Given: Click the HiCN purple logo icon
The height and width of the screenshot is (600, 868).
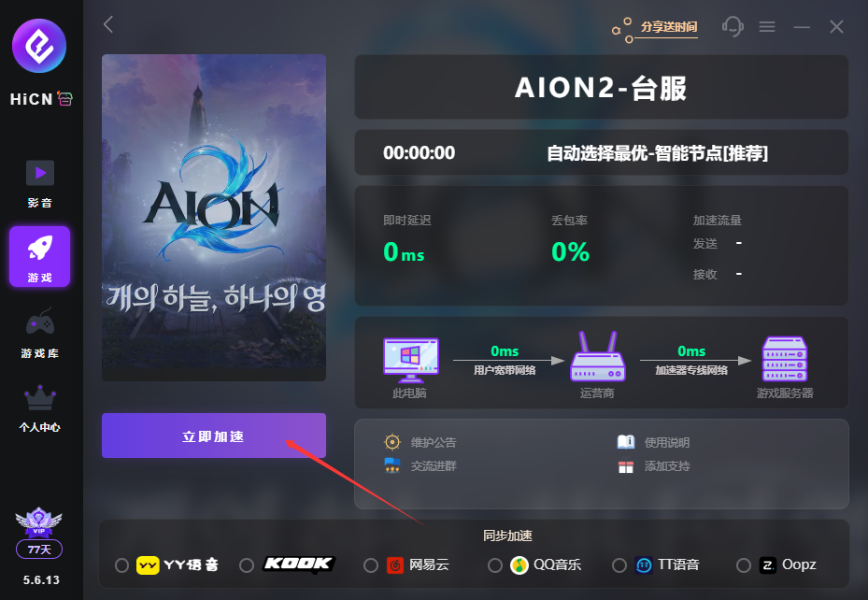Looking at the screenshot, I should coord(39,46).
